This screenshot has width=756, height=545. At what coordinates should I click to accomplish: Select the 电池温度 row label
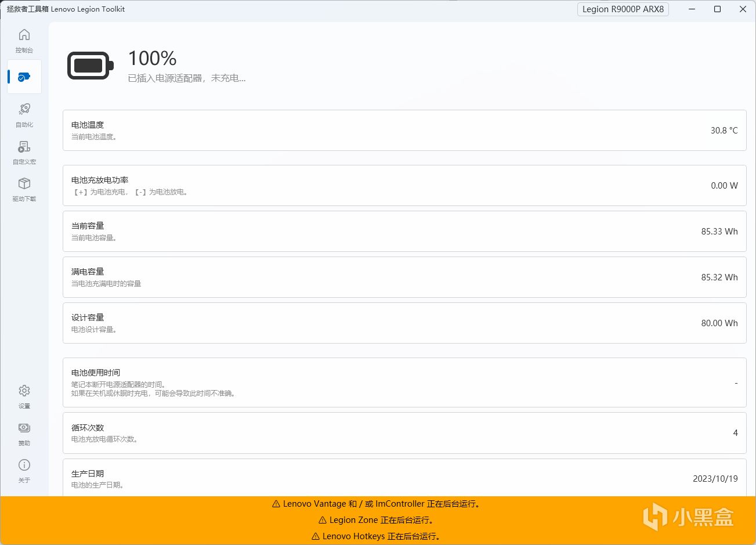pos(88,125)
